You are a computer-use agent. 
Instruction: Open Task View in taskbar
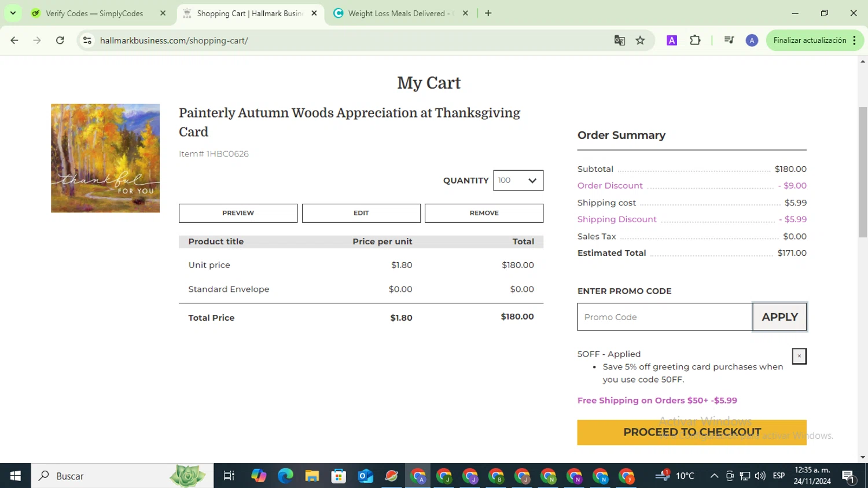[x=229, y=476]
